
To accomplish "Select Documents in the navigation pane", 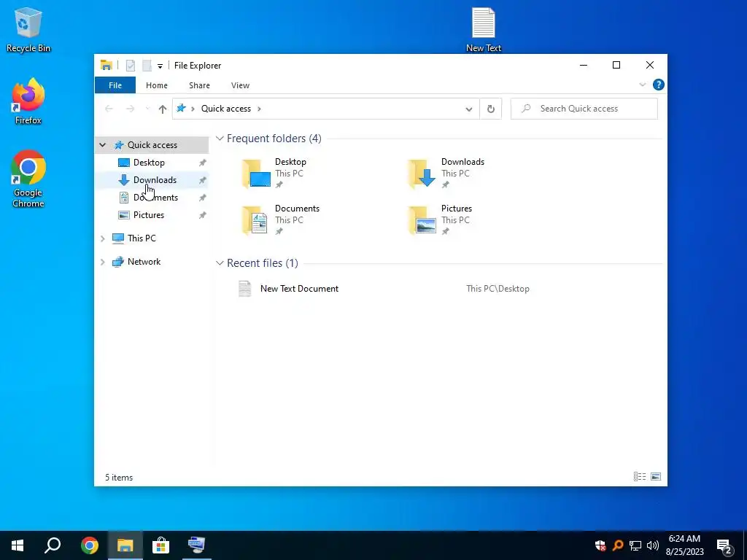I will [155, 198].
